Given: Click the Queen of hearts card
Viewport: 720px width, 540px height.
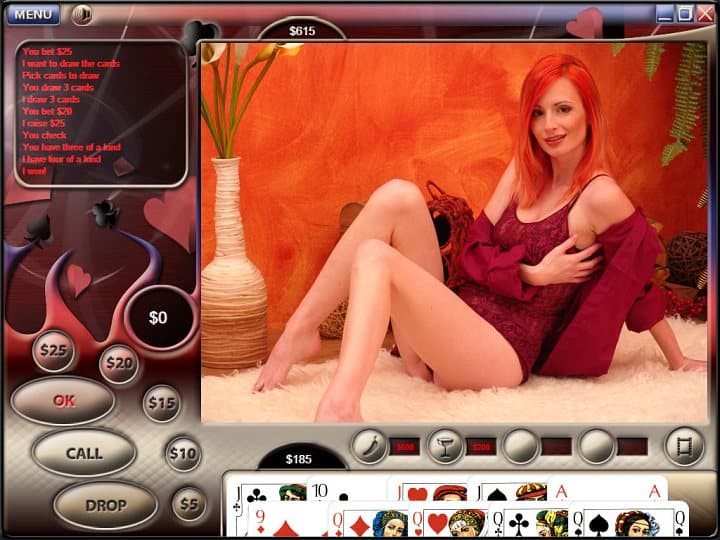Looking at the screenshot, I should [x=448, y=520].
